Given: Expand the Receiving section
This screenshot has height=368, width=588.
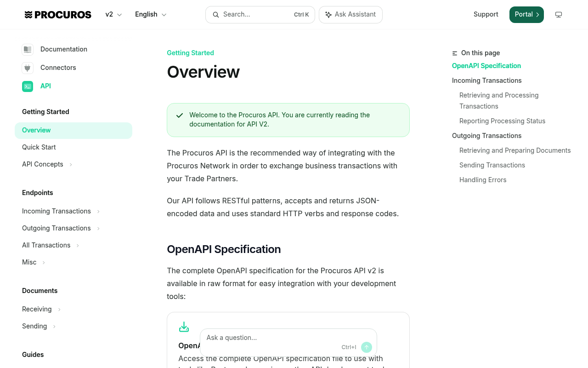Looking at the screenshot, I should coord(59,310).
